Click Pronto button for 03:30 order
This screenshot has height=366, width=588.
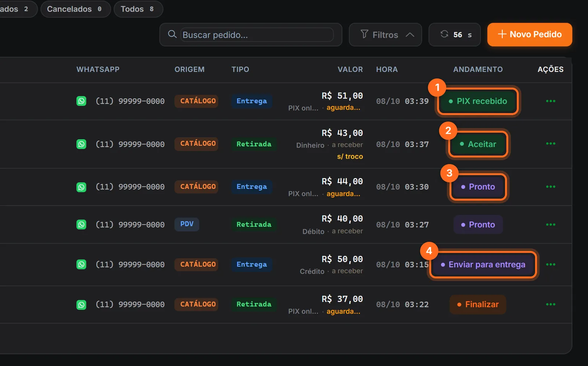(478, 187)
